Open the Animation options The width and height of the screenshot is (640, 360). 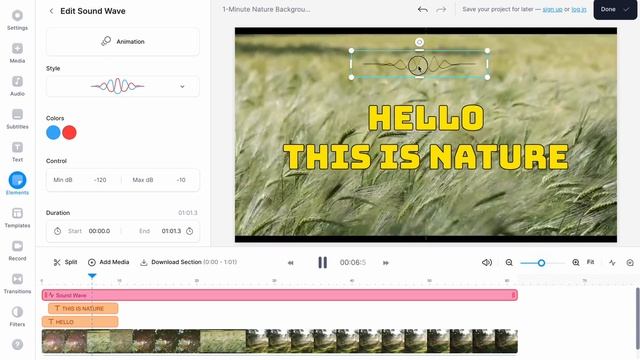[122, 42]
